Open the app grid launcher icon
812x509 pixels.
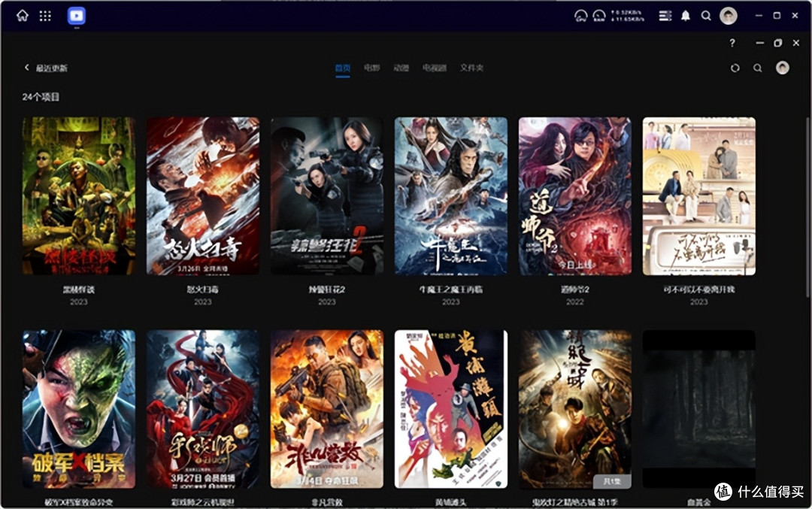point(45,16)
